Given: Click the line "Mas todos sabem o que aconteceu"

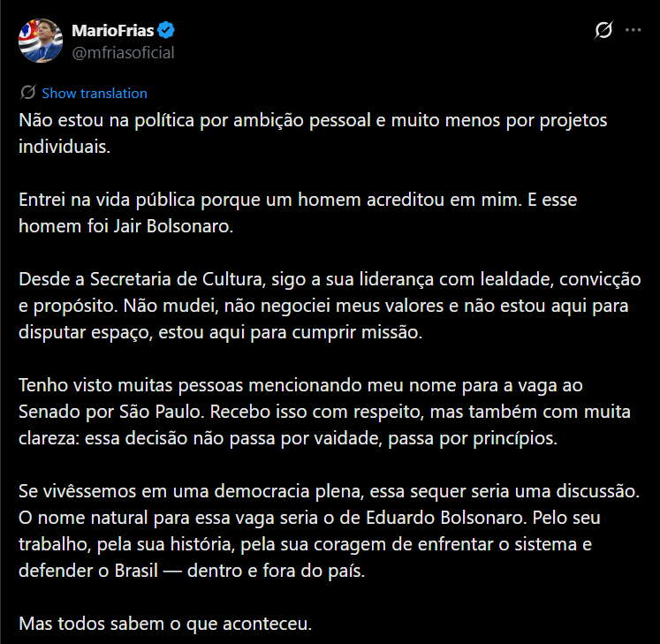Looking at the screenshot, I should (x=166, y=625).
